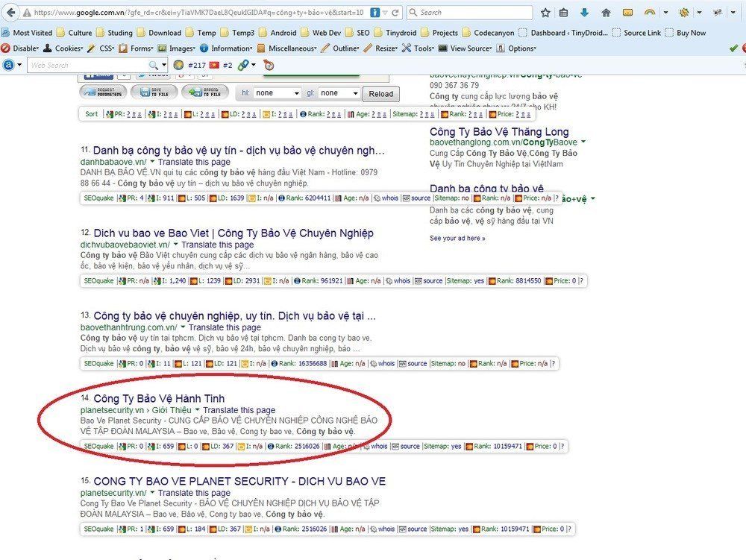746x560 pixels.
Task: Bookmark this page with the star icon
Action: 545,13
